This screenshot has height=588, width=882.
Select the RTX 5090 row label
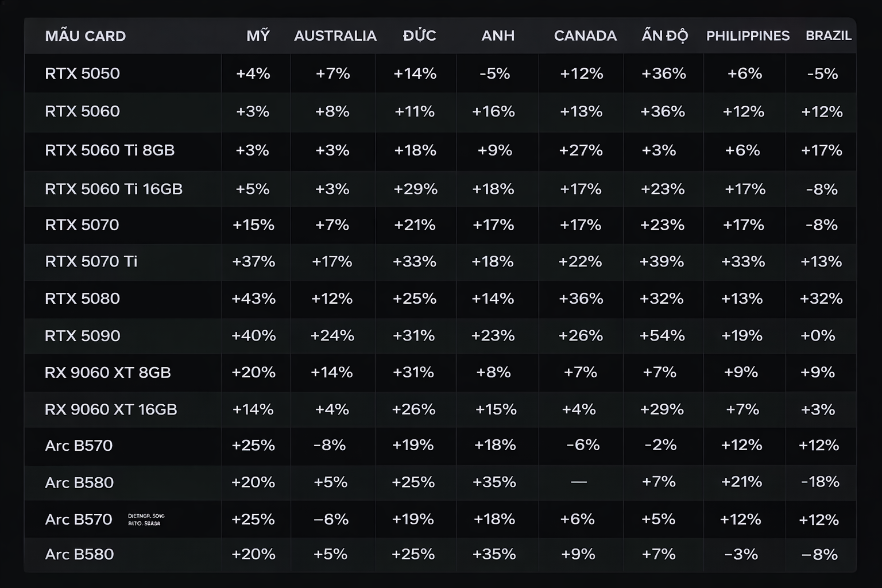(x=82, y=336)
